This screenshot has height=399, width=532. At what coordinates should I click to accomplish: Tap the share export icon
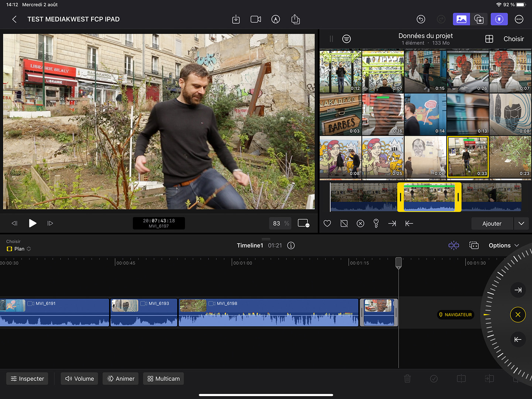[295, 19]
